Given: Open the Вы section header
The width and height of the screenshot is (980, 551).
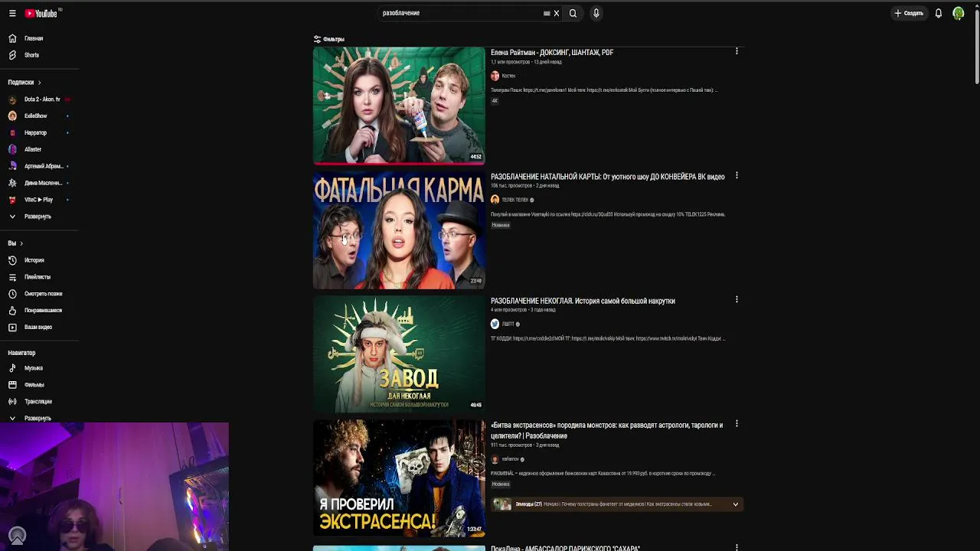Looking at the screenshot, I should click(x=15, y=243).
